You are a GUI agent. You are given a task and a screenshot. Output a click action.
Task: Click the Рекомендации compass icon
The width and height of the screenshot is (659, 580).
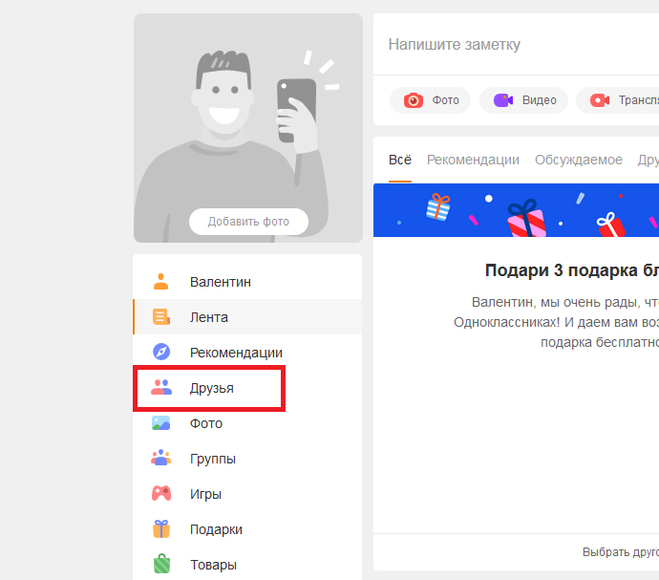(161, 352)
